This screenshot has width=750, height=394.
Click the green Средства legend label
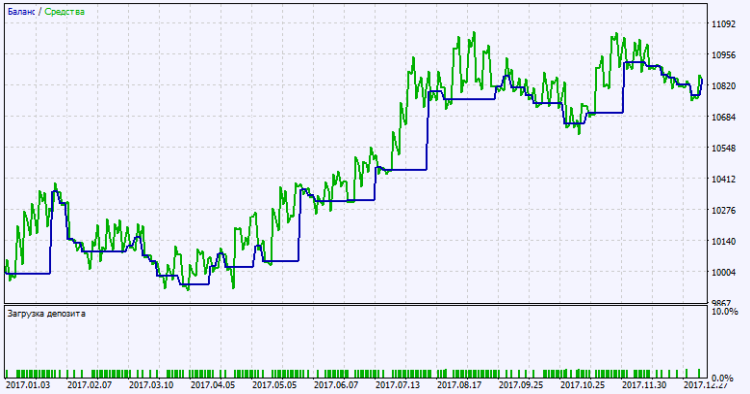(65, 11)
